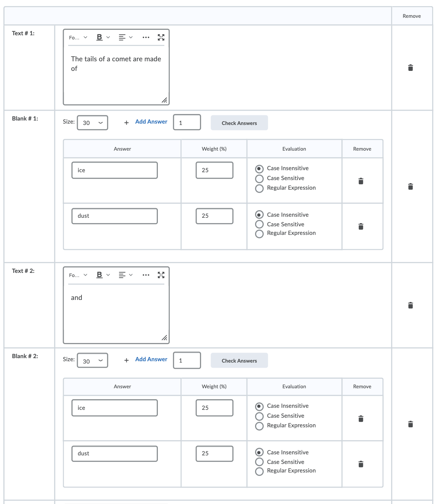441x504 pixels.
Task: Click Add Answer link for Blank #2
Action: pos(151,359)
